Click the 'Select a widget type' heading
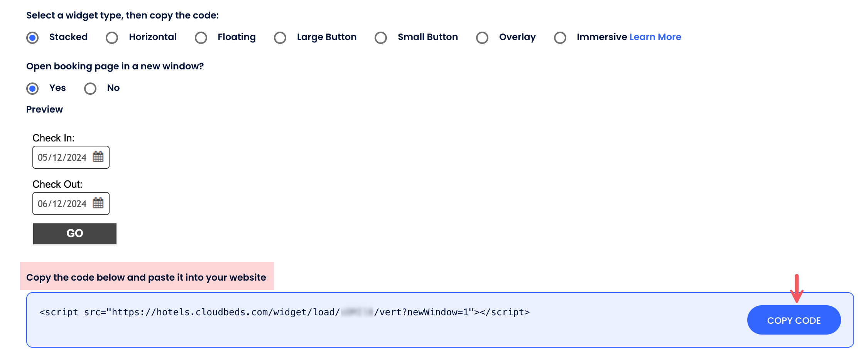This screenshot has height=360, width=868. 122,15
